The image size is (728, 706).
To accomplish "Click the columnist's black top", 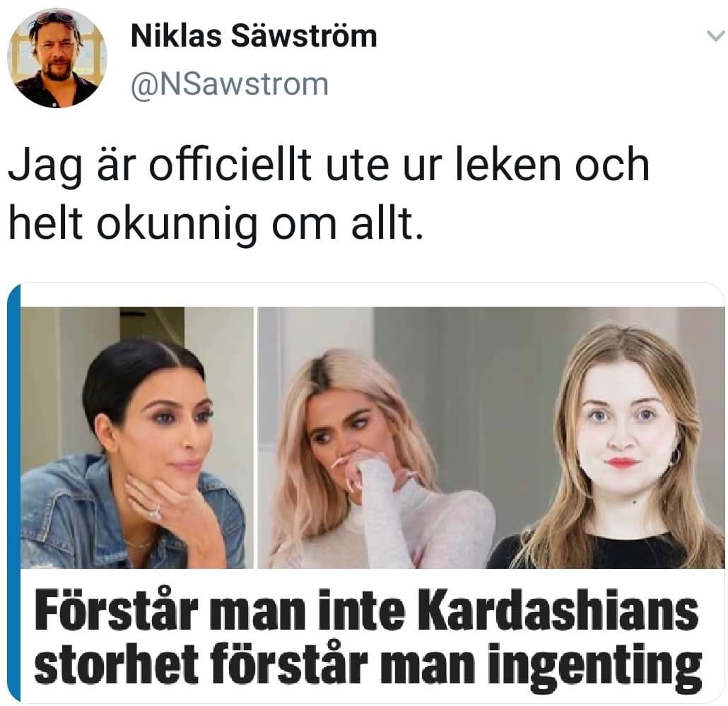I will pos(604,553).
